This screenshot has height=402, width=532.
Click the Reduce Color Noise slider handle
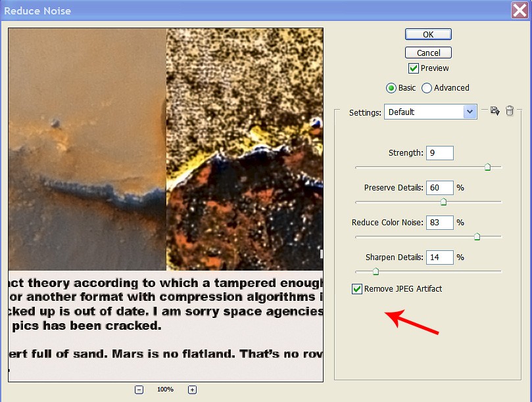477,236
